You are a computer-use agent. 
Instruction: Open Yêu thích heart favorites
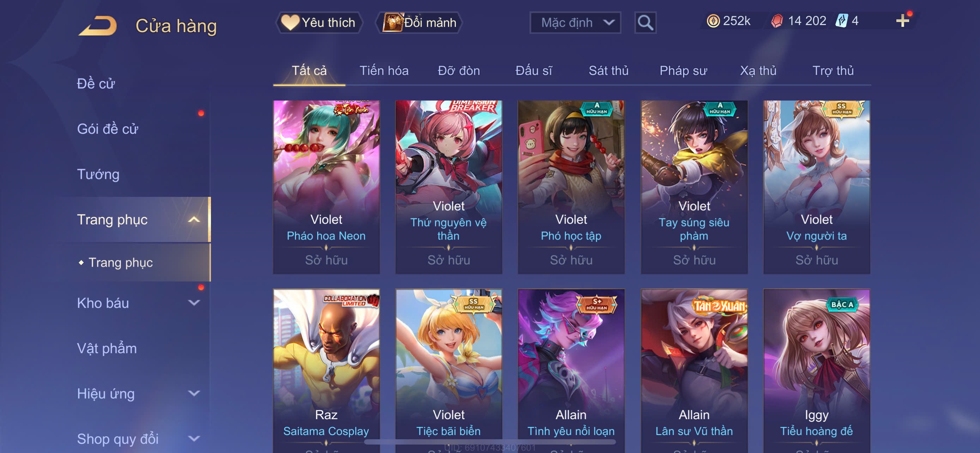coord(319,23)
